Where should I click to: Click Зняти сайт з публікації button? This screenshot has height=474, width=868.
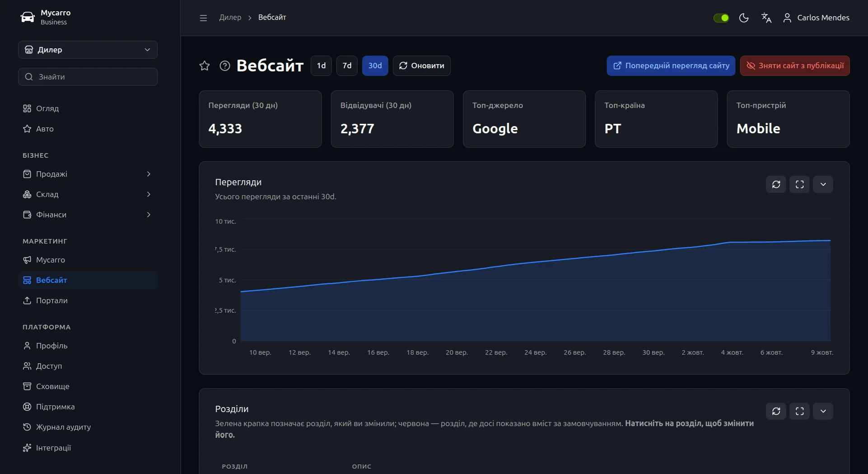pyautogui.click(x=795, y=66)
